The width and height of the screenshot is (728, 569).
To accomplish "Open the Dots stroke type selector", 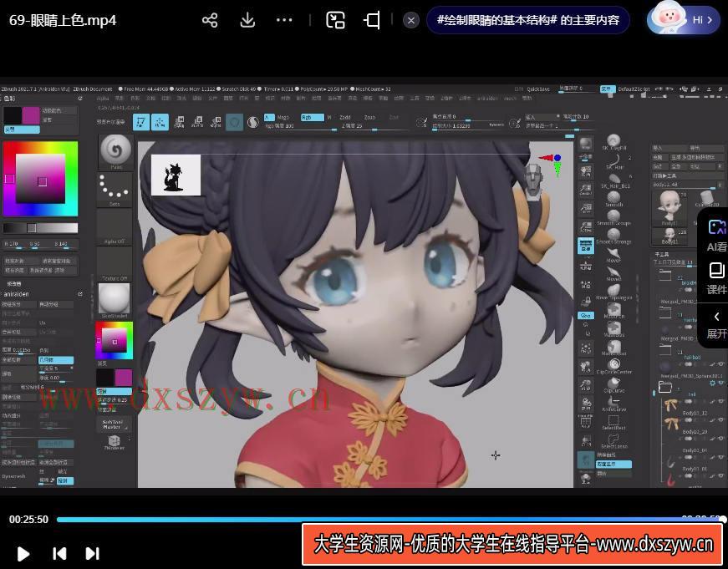I will click(115, 190).
